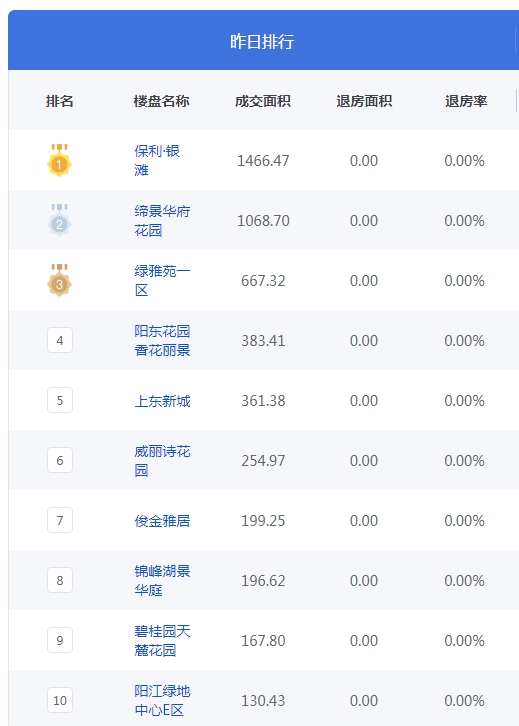
Task: Select the rank 5 number badge
Action: (x=60, y=400)
